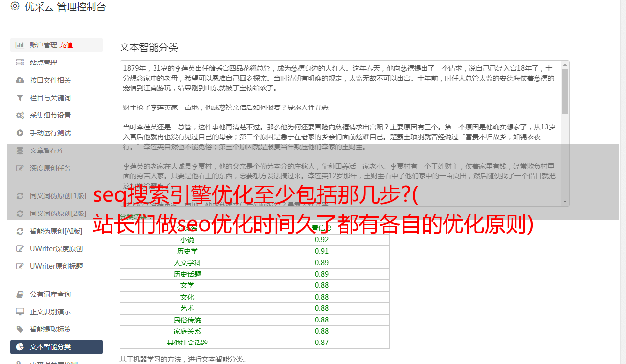Click the 0.91 confidence value
Screen dimensions: 626x364
[322, 251]
